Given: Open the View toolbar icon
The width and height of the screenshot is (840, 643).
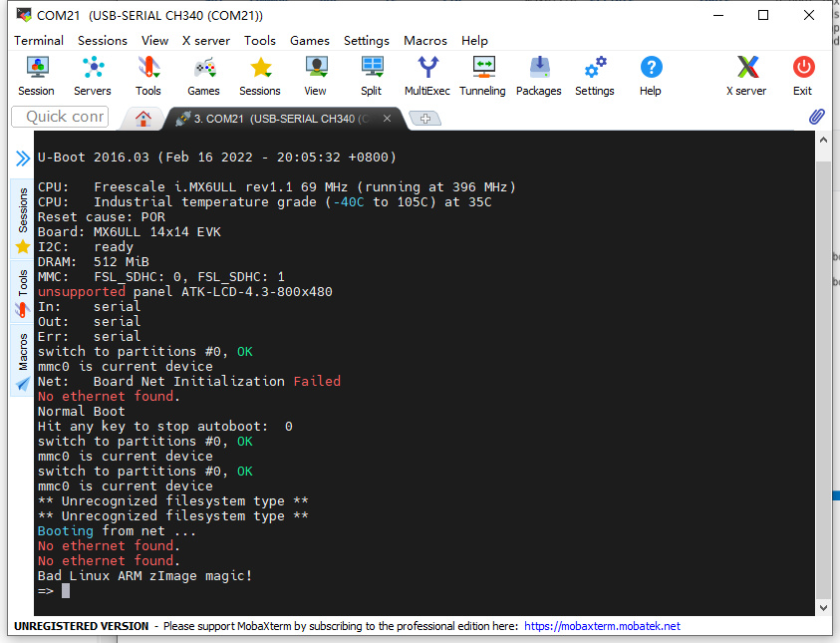Looking at the screenshot, I should click(316, 76).
